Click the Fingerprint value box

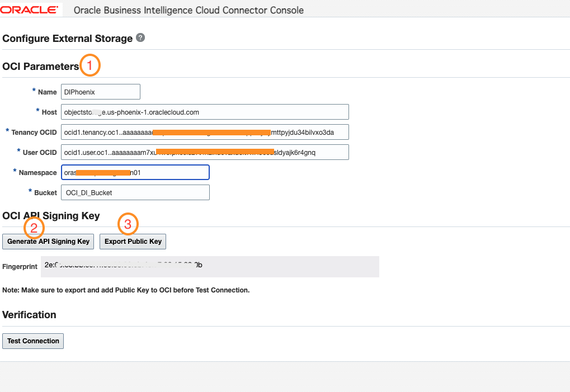210,266
